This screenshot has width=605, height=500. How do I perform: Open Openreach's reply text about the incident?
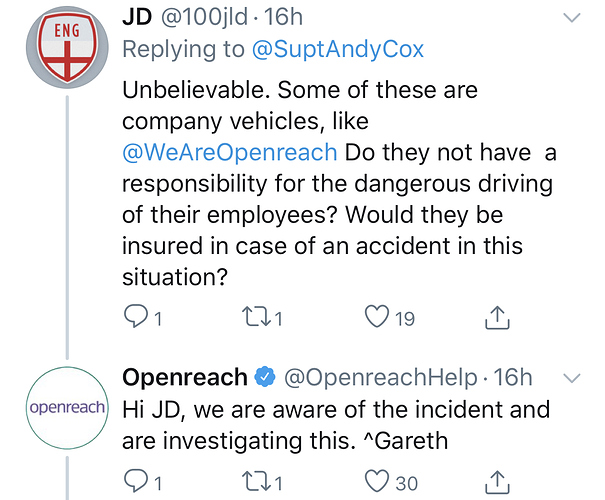[335, 424]
